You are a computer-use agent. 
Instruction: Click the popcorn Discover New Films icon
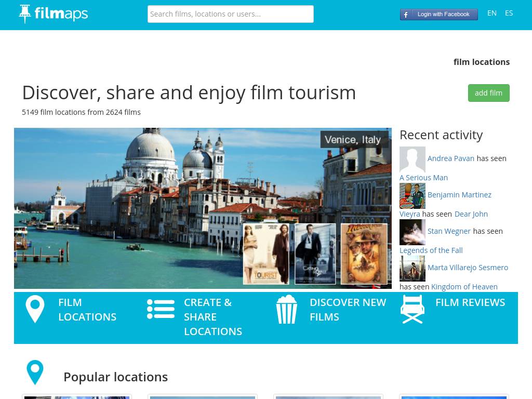click(x=286, y=309)
